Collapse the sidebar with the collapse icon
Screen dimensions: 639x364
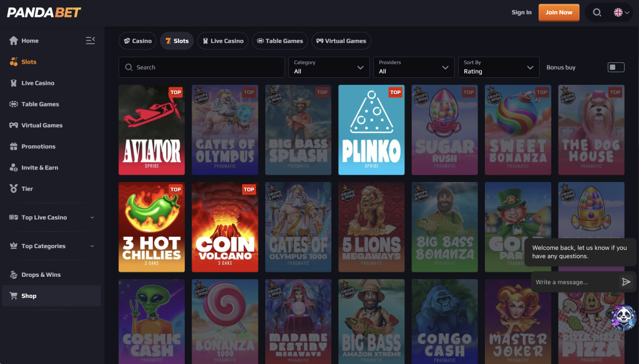coord(90,40)
